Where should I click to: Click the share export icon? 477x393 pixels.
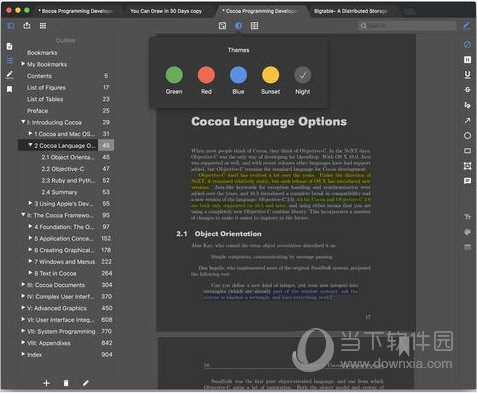click(27, 26)
